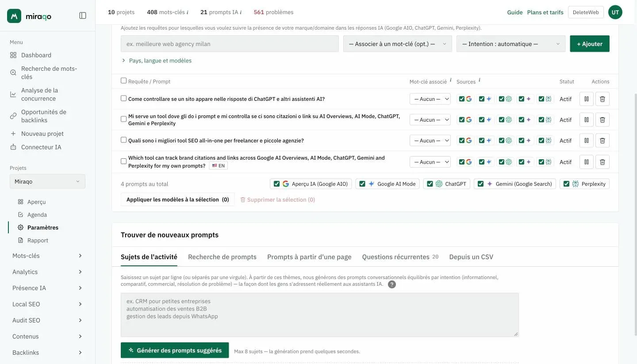Open Opportunités de backlinks link icon
637x364 pixels.
pyautogui.click(x=13, y=116)
